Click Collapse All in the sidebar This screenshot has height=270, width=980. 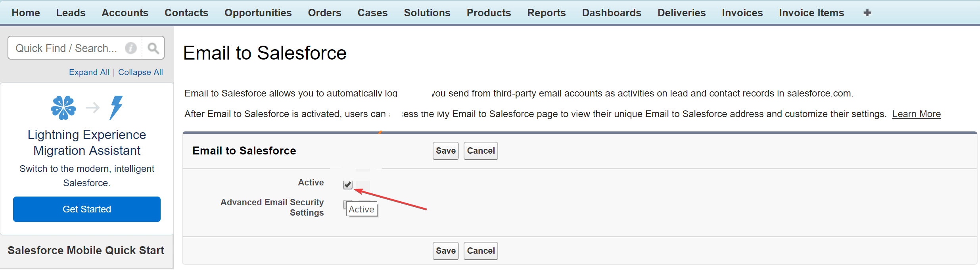pyautogui.click(x=140, y=72)
